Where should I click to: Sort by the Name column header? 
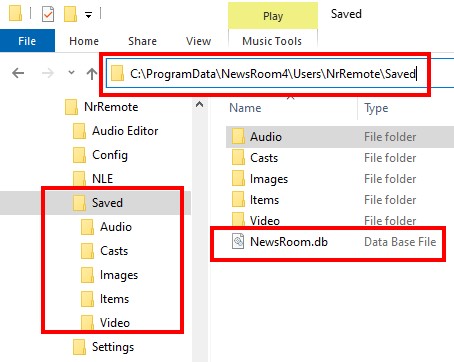245,108
